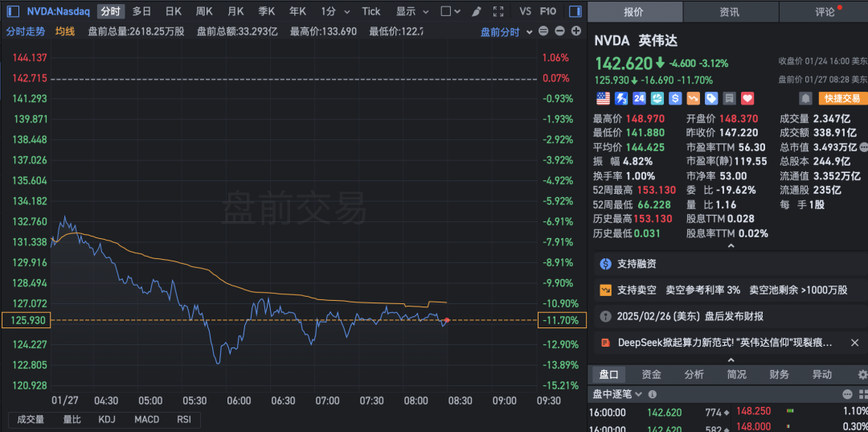Dismiss the DeepSeek news banner
The image size is (868, 432).
pos(854,343)
